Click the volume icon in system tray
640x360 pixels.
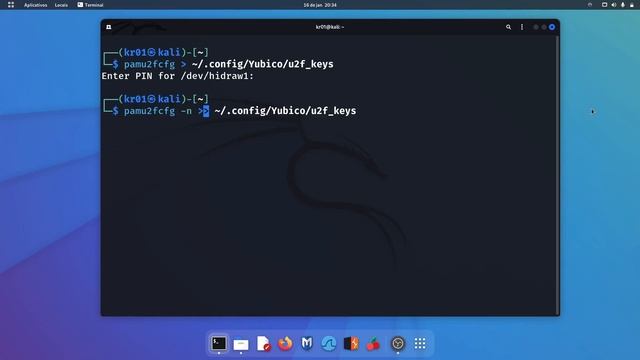613,5
